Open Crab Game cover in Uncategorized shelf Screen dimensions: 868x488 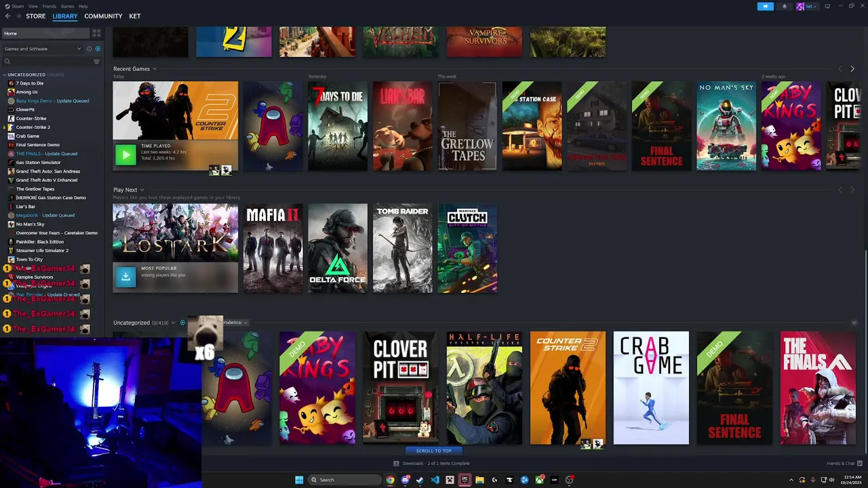(651, 388)
